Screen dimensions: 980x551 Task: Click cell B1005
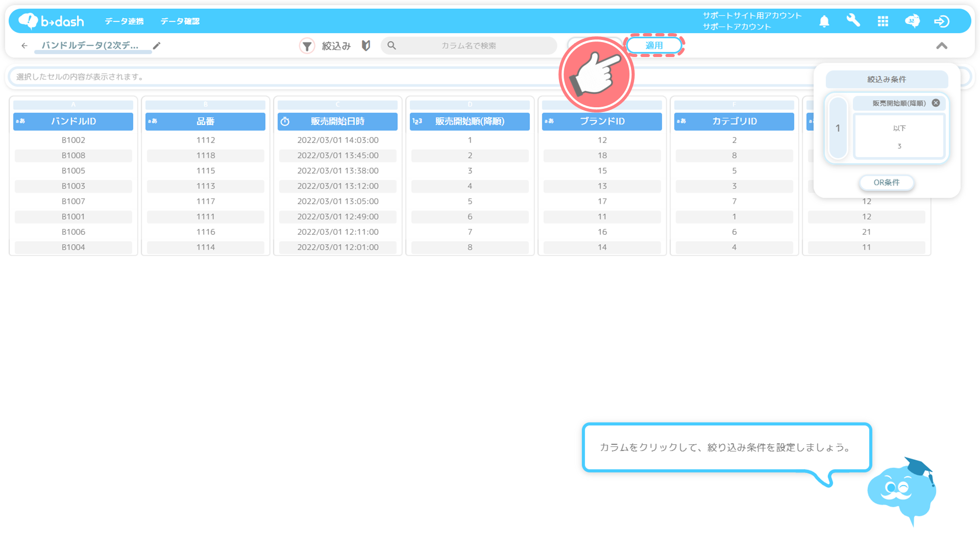pos(73,171)
